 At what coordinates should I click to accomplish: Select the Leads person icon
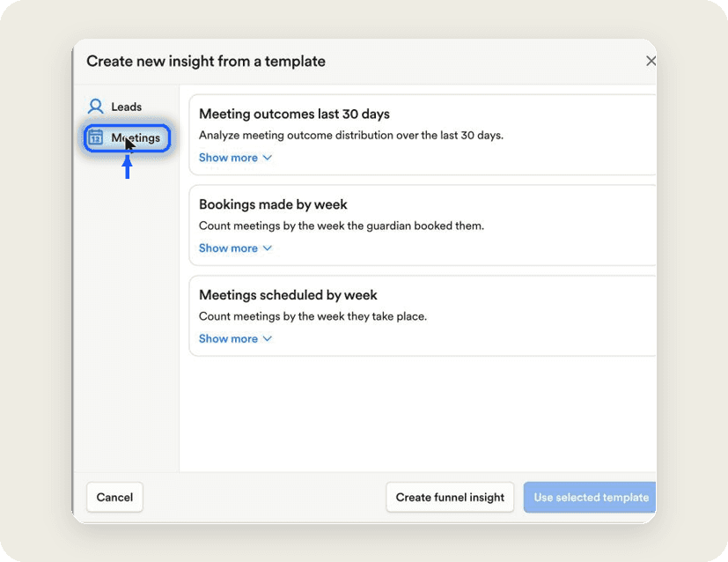[96, 107]
